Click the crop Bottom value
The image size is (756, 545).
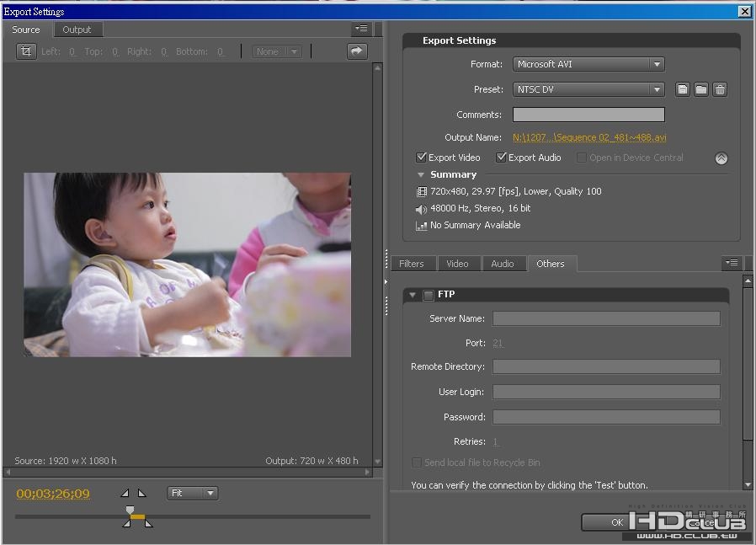tap(221, 51)
